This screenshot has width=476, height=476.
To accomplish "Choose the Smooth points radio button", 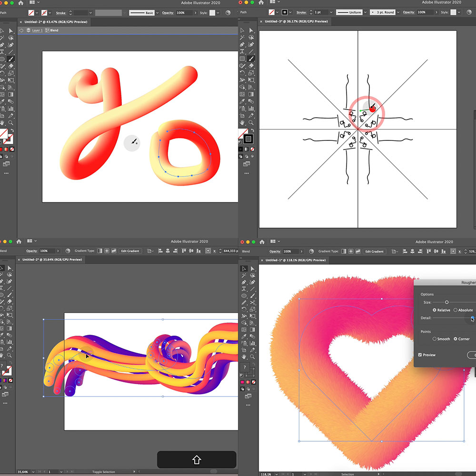I will [435, 339].
